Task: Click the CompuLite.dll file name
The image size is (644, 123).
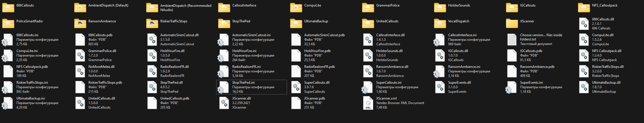Action: [603, 35]
